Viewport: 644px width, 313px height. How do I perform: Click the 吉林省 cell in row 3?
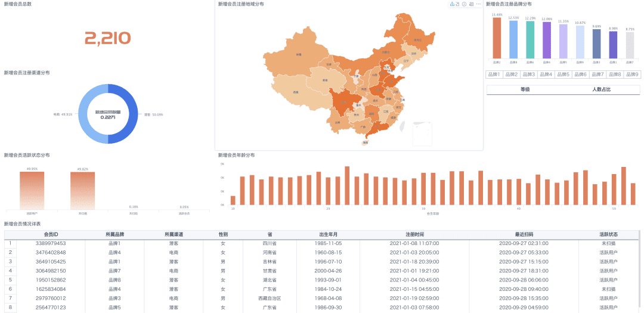click(x=270, y=261)
